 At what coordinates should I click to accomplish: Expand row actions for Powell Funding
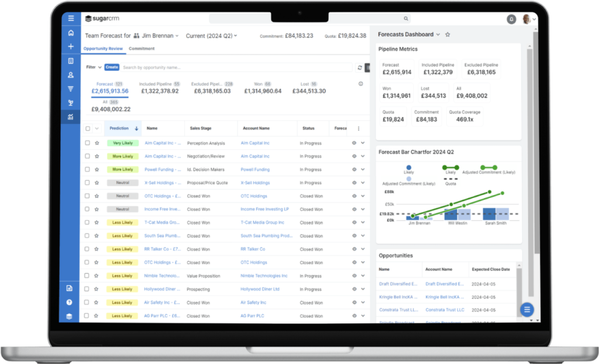[363, 169]
